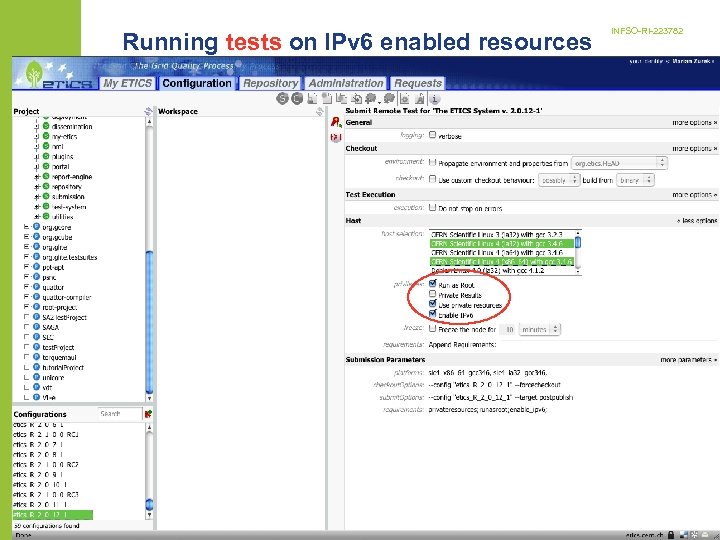The width and height of the screenshot is (720, 540).
Task: Expand the quattor-compiler project node
Action: pos(26,297)
